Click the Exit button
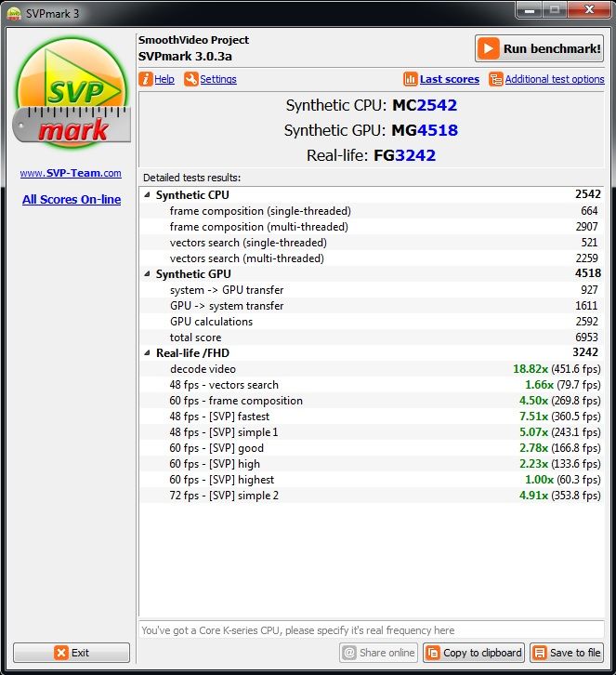 pyautogui.click(x=72, y=653)
